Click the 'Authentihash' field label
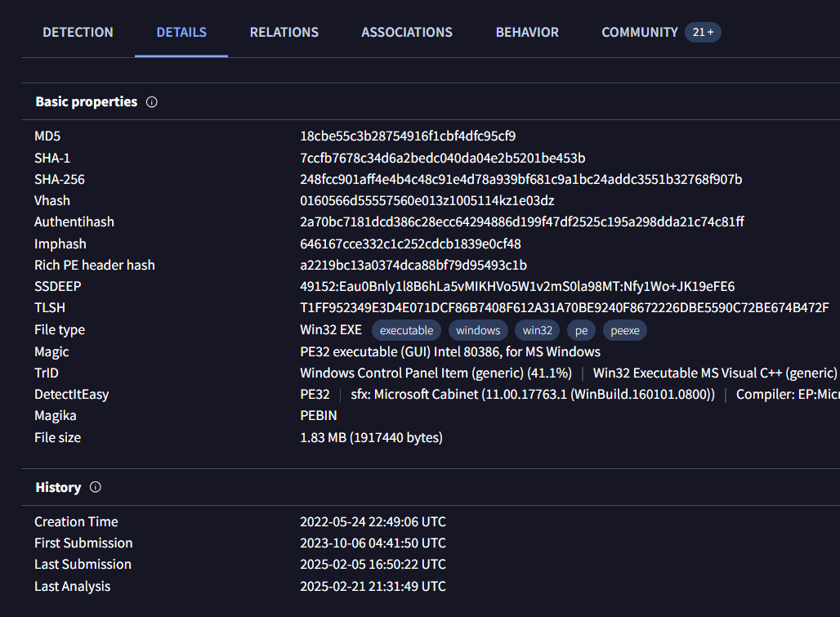The height and width of the screenshot is (617, 840). [74, 221]
